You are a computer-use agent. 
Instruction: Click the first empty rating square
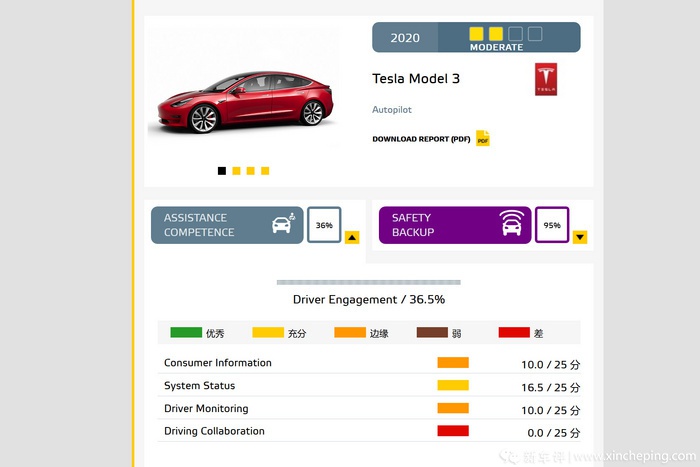coord(516,34)
